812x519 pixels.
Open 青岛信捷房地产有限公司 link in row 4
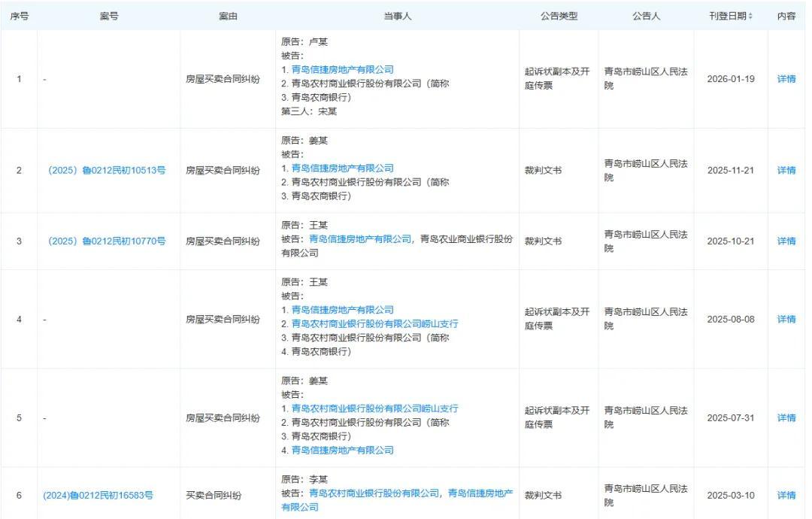click(342, 310)
